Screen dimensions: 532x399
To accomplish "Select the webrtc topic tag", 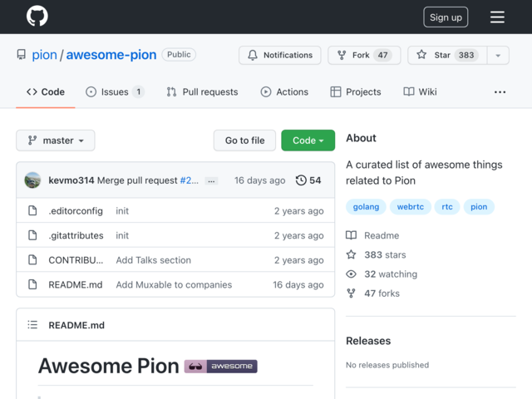I will (410, 207).
